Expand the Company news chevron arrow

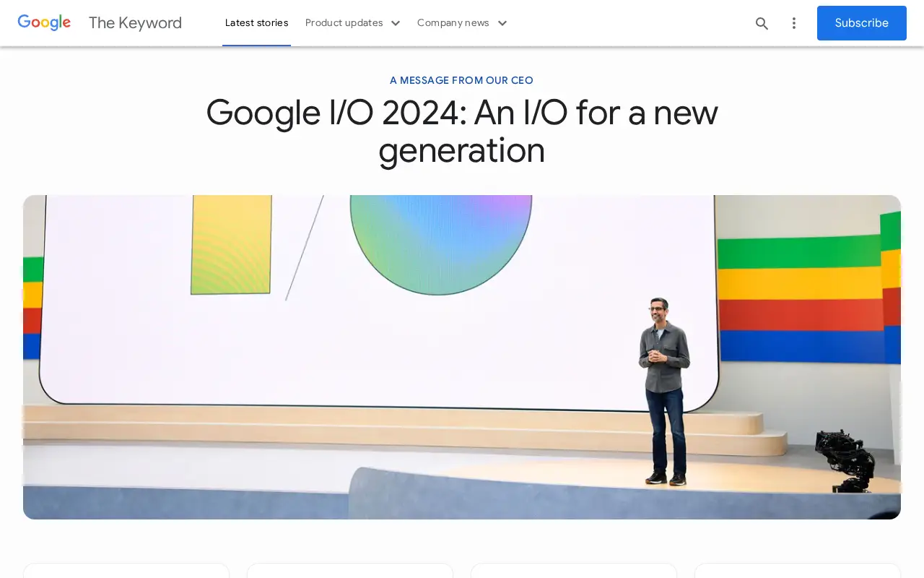502,23
